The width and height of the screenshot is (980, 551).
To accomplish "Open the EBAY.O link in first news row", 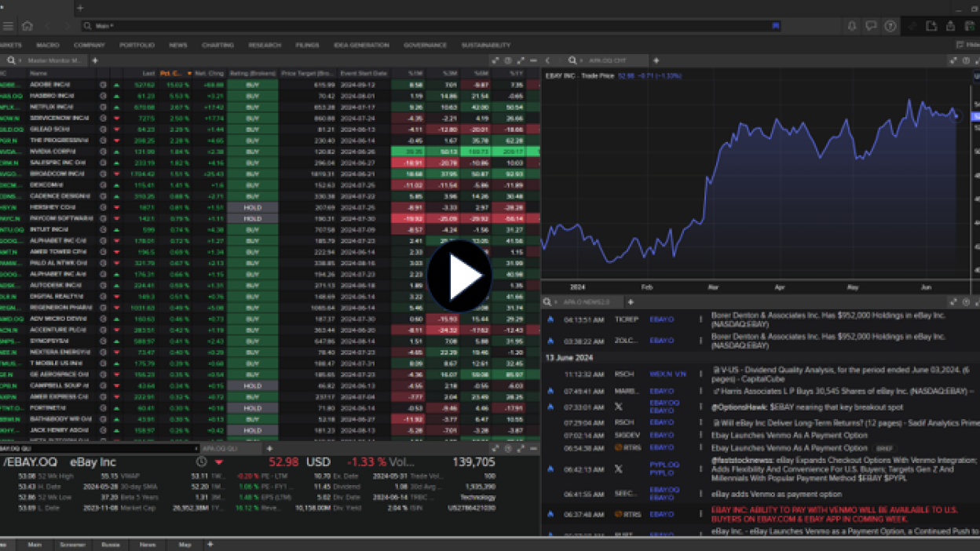I will [x=661, y=319].
